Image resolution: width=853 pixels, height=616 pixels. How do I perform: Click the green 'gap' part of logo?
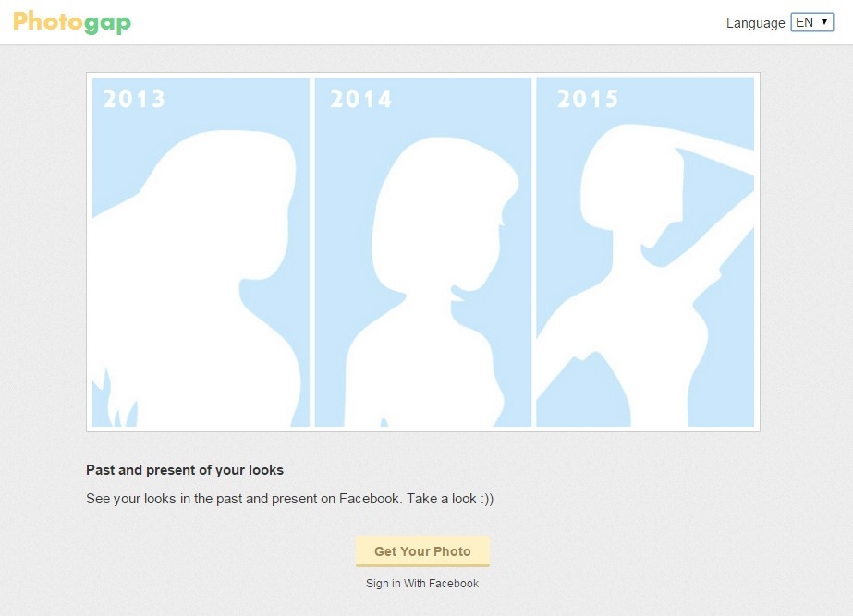pyautogui.click(x=108, y=24)
